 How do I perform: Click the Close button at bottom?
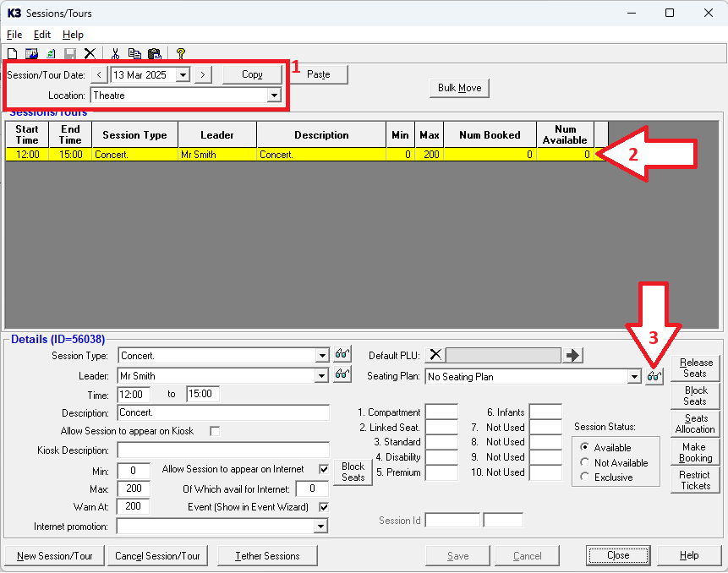coord(618,555)
